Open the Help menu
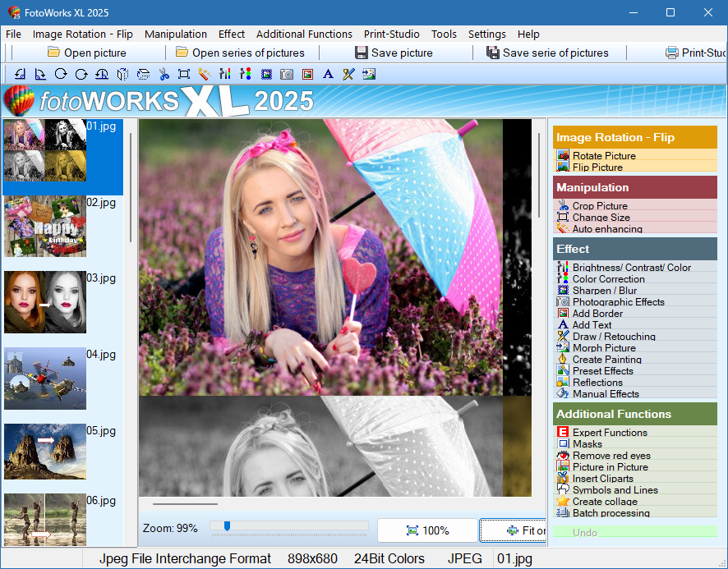 coord(528,34)
